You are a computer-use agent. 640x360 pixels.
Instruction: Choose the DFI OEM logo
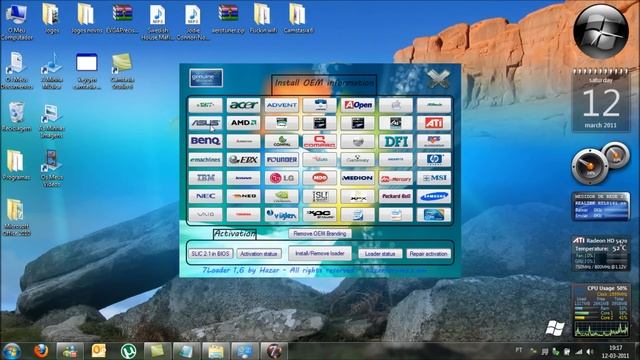pyautogui.click(x=396, y=141)
